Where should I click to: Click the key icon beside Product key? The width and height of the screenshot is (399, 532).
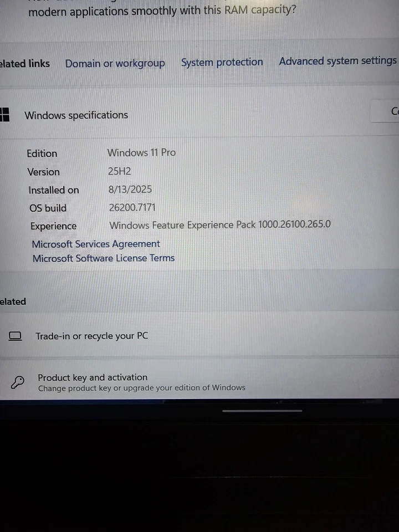17,382
